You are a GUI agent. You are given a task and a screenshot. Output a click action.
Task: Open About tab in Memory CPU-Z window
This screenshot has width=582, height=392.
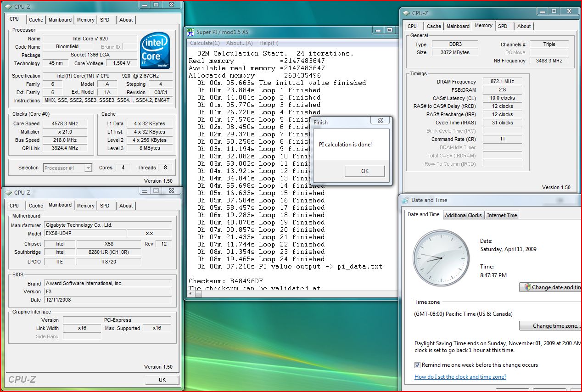[x=524, y=26]
